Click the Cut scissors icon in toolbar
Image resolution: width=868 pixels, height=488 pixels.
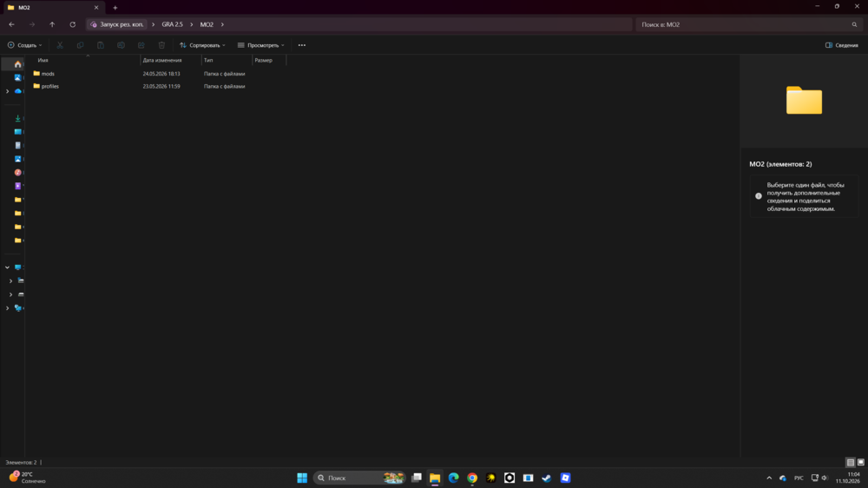(60, 45)
